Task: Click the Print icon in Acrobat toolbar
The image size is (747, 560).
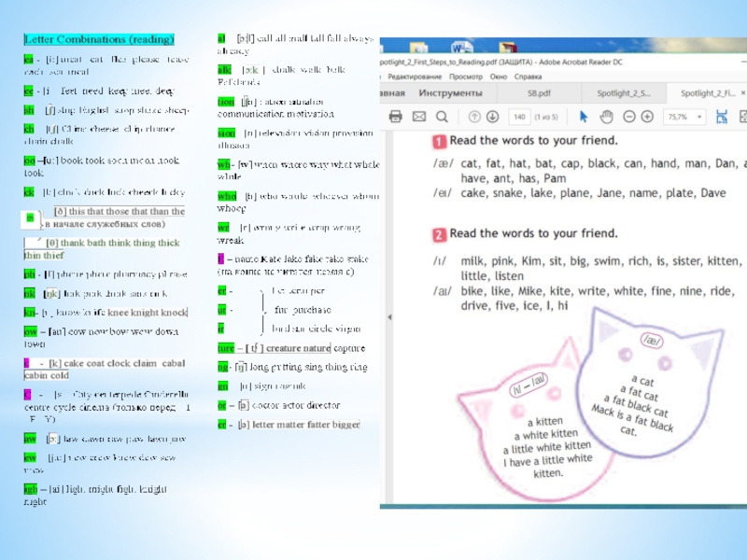Action: 395,117
